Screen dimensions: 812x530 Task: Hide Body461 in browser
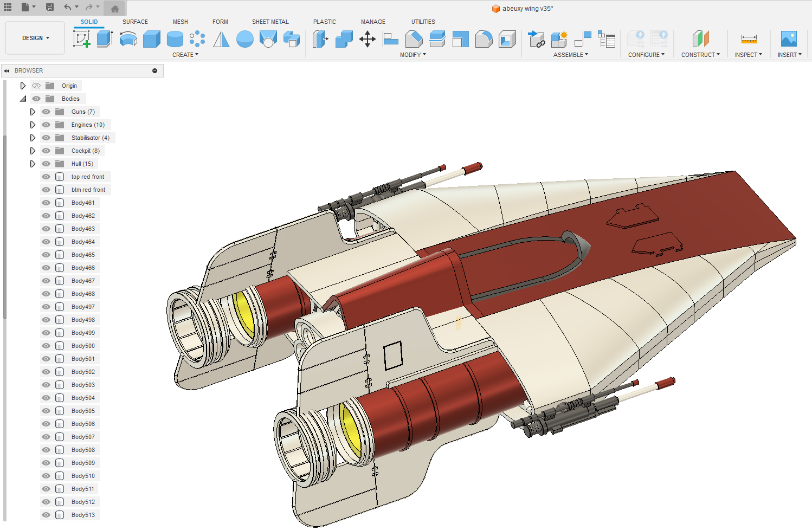46,203
